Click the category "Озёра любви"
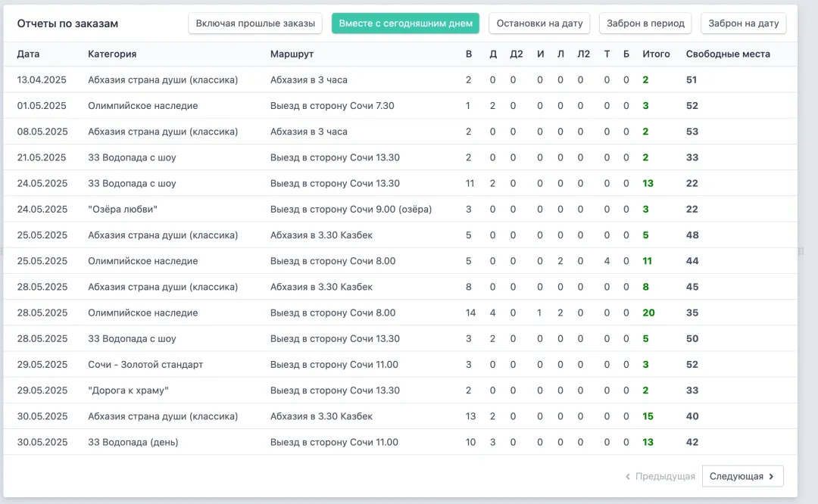Image resolution: width=818 pixels, height=504 pixels. [123, 210]
